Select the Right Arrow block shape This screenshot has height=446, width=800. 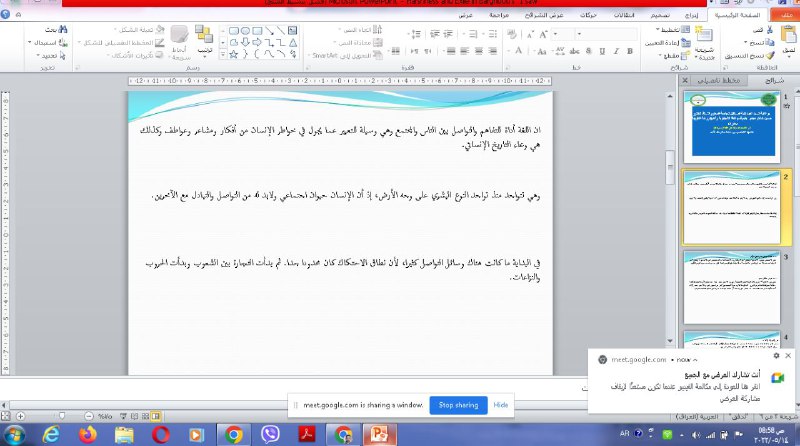coord(257,43)
